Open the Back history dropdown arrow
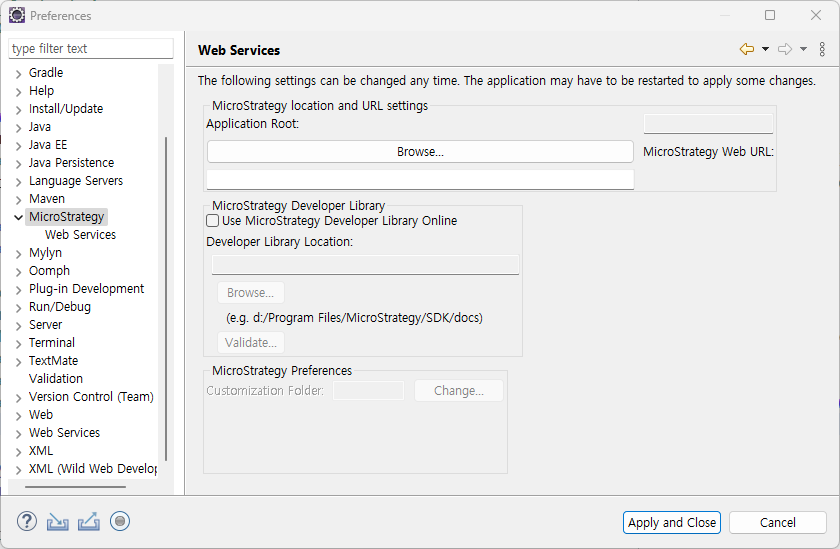 coord(766,49)
